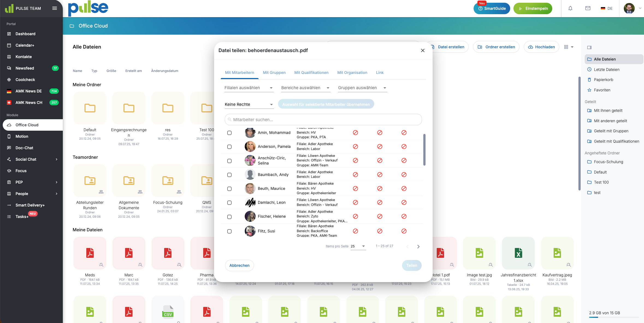Check the box for Anderson, Pamela
Viewport: 644px width, 323px height.
pos(229,147)
